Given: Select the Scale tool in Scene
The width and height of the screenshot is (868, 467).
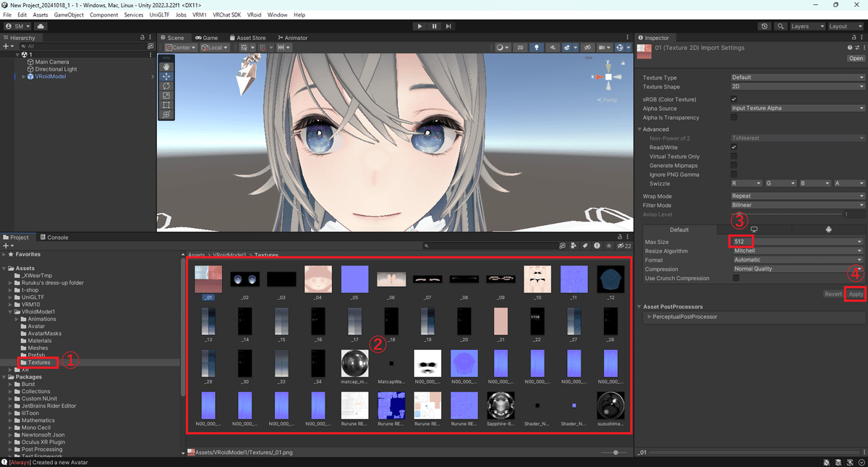Looking at the screenshot, I should 166,95.
